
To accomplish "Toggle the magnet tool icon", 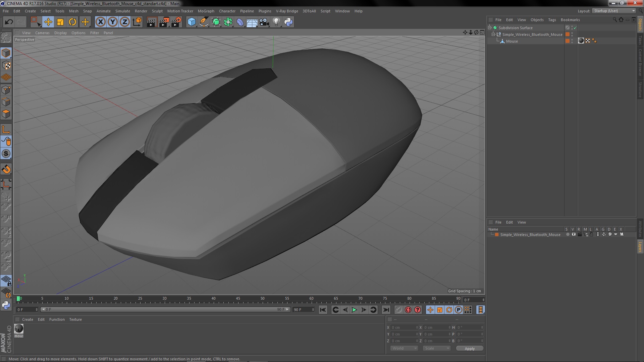I will [6, 169].
